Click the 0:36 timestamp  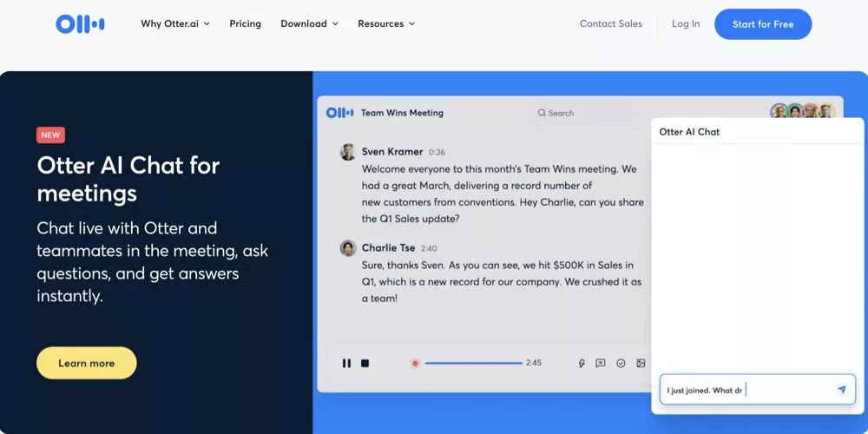437,152
